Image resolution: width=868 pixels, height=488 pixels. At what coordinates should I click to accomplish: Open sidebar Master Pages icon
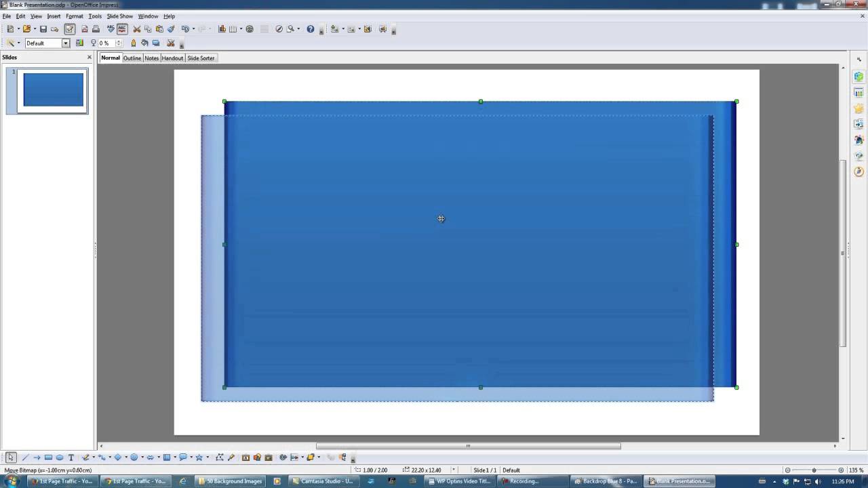click(859, 93)
